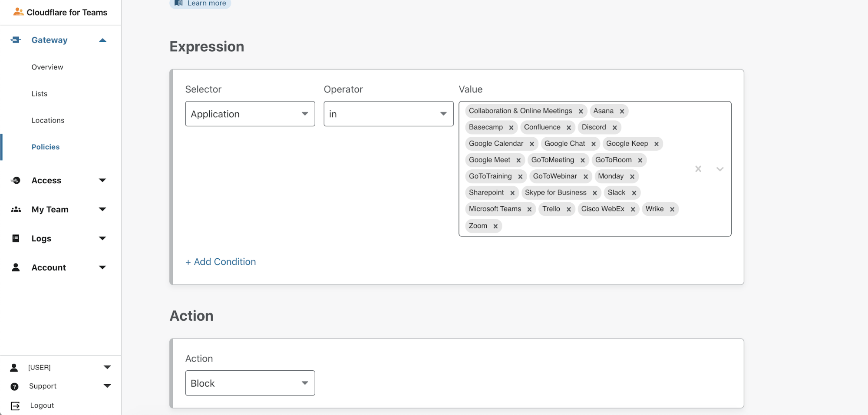
Task: Click the Add Condition link
Action: (x=221, y=262)
